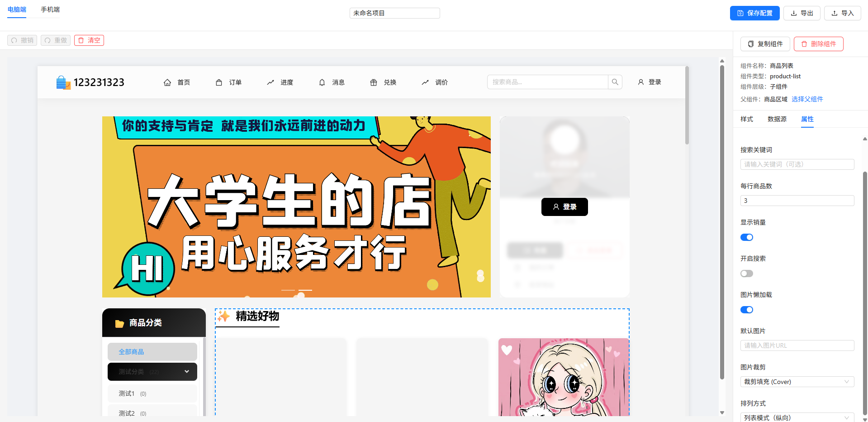Switch to the 手机端 view tab
The image size is (868, 422).
(50, 10)
